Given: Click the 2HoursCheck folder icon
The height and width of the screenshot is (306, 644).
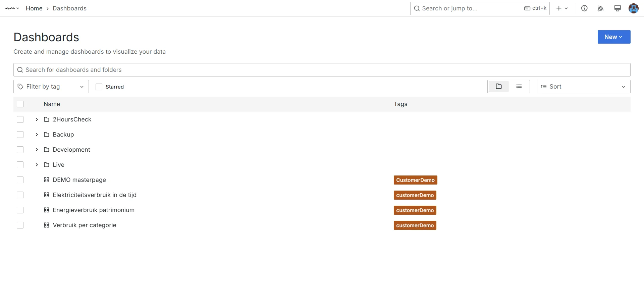Looking at the screenshot, I should pyautogui.click(x=46, y=119).
